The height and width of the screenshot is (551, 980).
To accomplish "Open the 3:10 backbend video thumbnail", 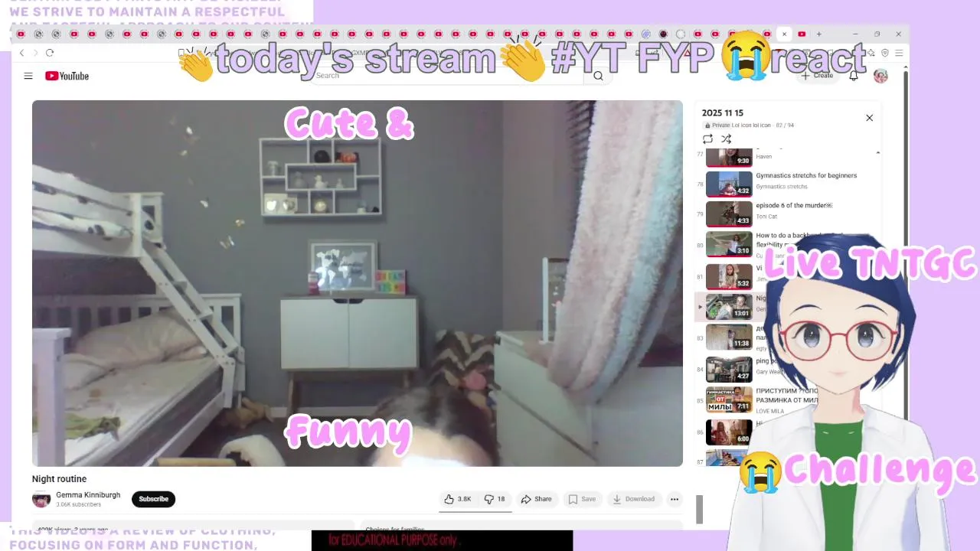I will coord(729,244).
